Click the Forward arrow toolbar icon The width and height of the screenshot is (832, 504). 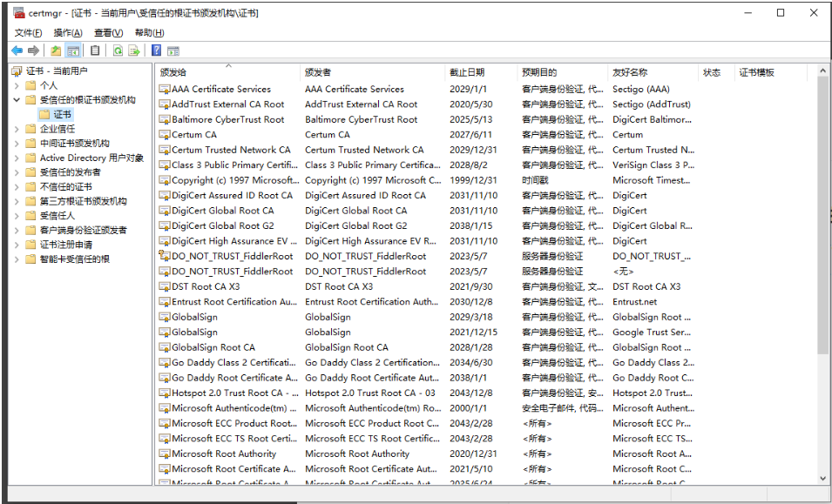[33, 50]
